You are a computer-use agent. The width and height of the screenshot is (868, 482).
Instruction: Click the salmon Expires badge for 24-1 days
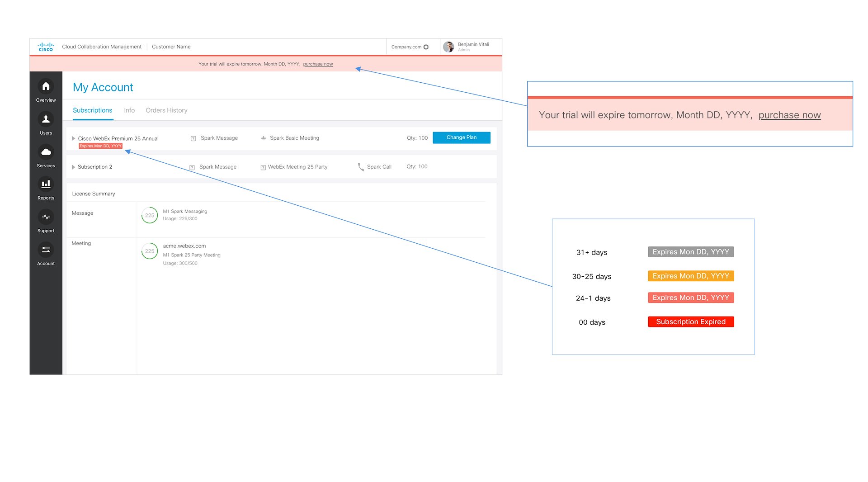[x=691, y=298]
